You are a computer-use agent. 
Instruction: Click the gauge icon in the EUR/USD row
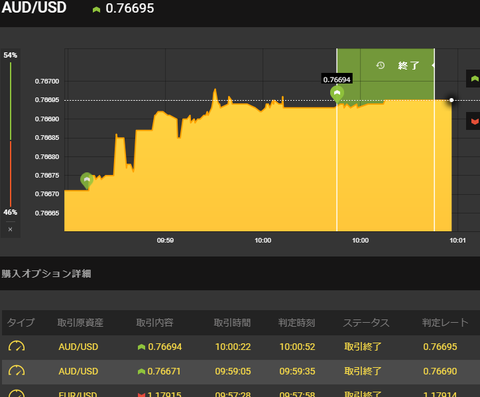[x=16, y=393]
